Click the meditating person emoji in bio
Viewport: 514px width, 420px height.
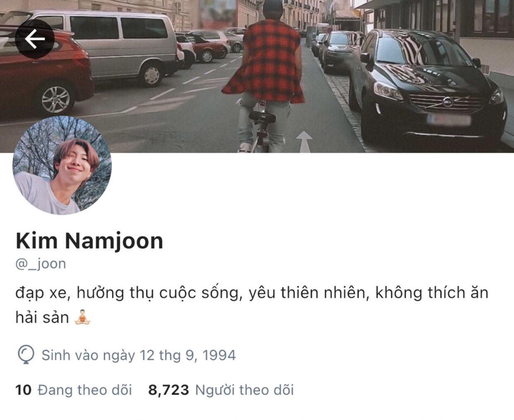(x=82, y=317)
